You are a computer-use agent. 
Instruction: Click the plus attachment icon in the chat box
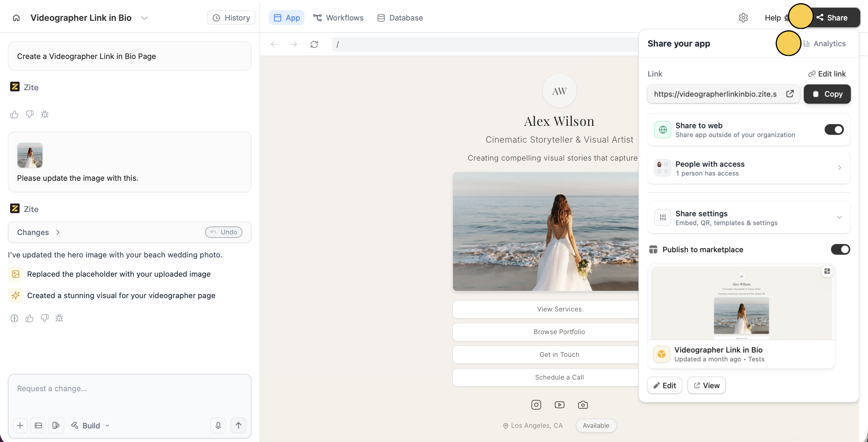pos(20,425)
